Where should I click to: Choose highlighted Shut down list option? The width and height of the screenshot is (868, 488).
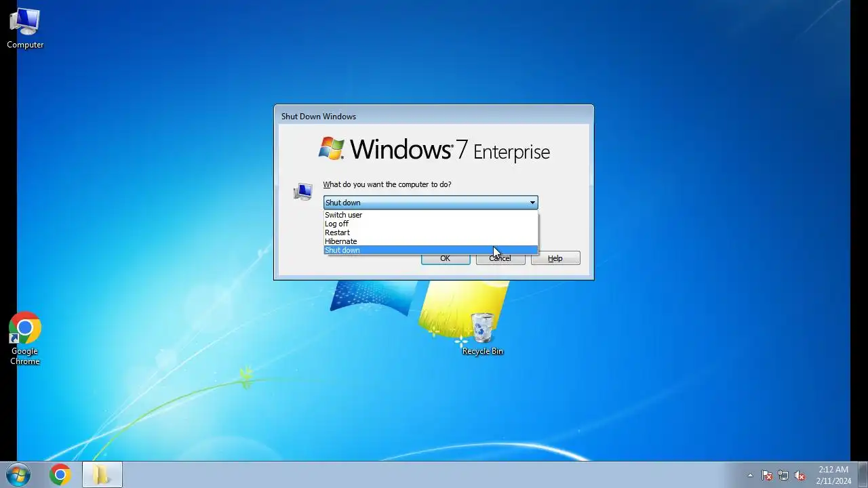point(431,250)
